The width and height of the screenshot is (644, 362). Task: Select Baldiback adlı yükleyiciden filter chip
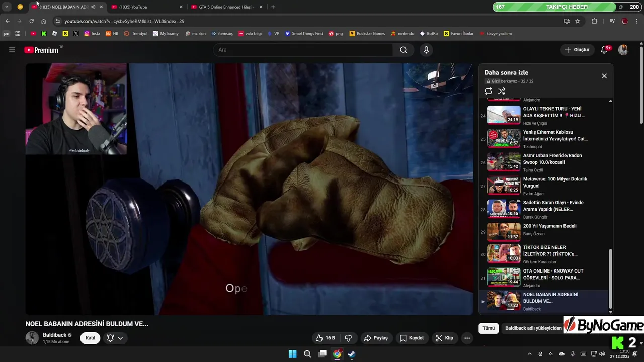point(533,328)
